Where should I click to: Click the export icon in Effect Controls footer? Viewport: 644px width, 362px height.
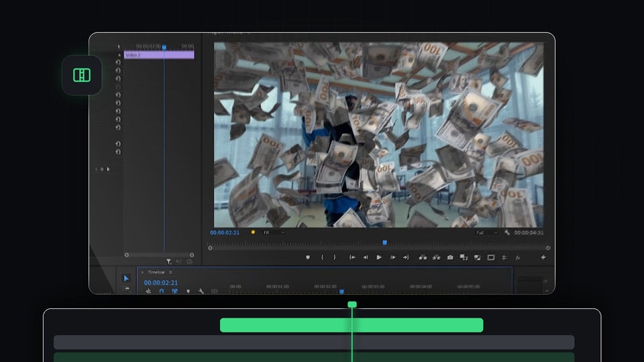(x=189, y=261)
